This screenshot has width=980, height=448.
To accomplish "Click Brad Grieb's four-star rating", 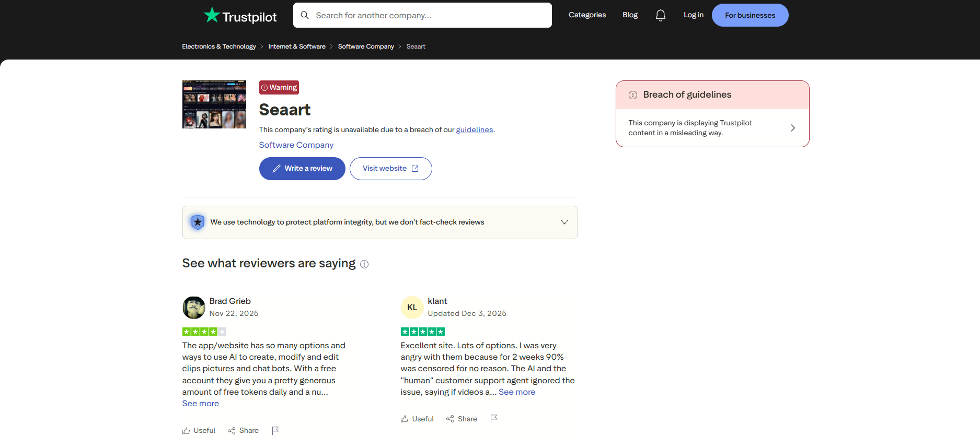I will 204,332.
